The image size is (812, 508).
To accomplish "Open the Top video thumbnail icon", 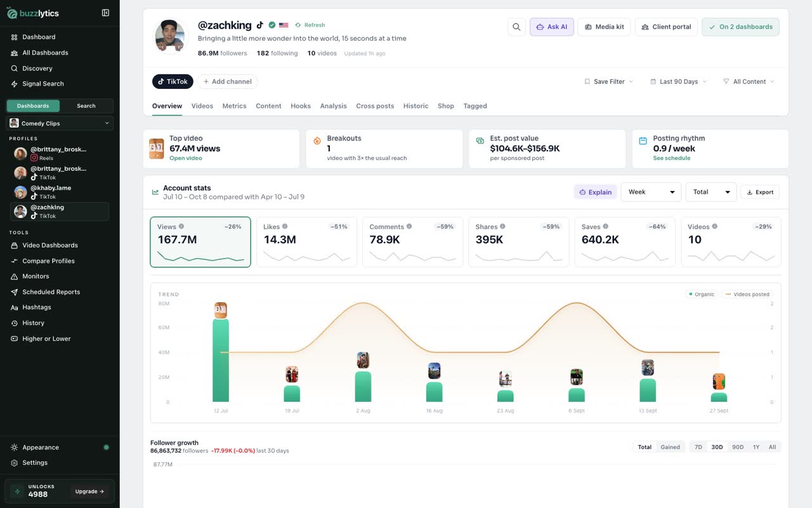I will pos(156,149).
